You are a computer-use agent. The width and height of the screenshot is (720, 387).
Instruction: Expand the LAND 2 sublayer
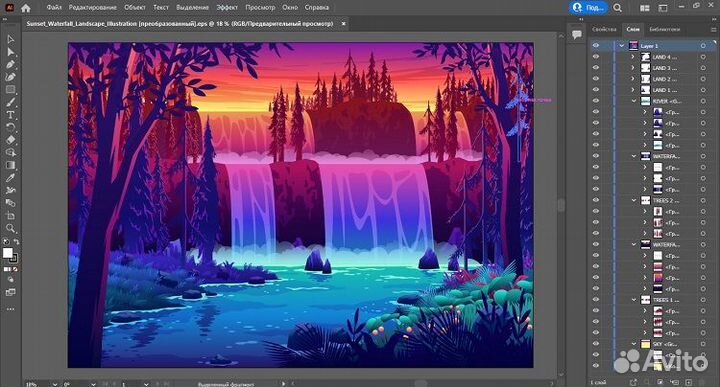[x=633, y=79]
